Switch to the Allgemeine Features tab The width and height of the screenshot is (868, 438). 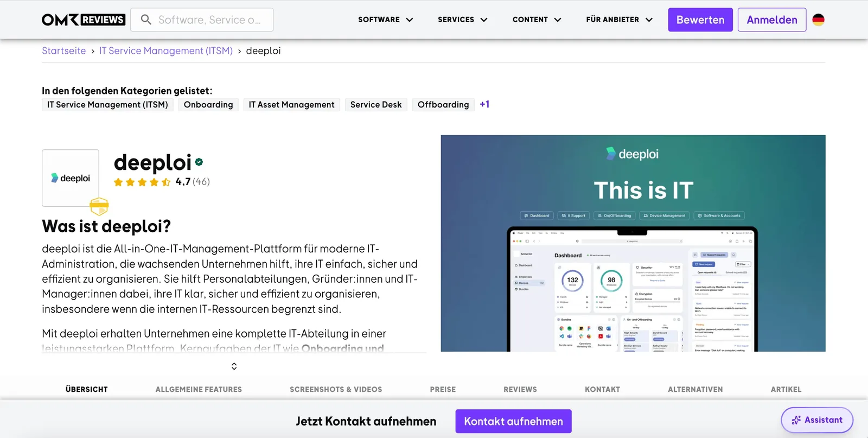199,389
